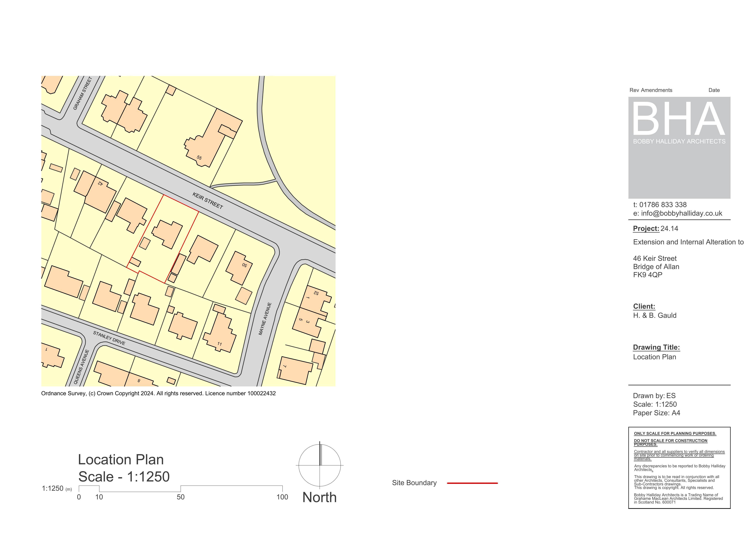Click the '46 Keir Street' address line

tap(655, 258)
